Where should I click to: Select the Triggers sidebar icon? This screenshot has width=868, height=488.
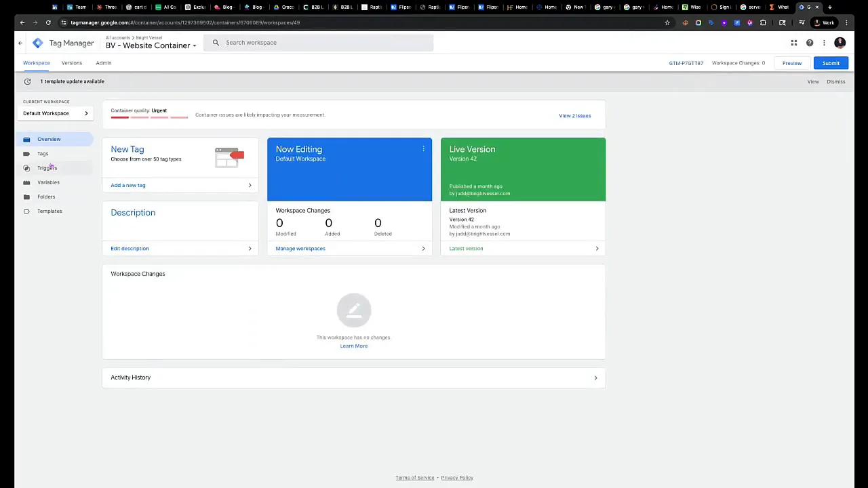(26, 167)
